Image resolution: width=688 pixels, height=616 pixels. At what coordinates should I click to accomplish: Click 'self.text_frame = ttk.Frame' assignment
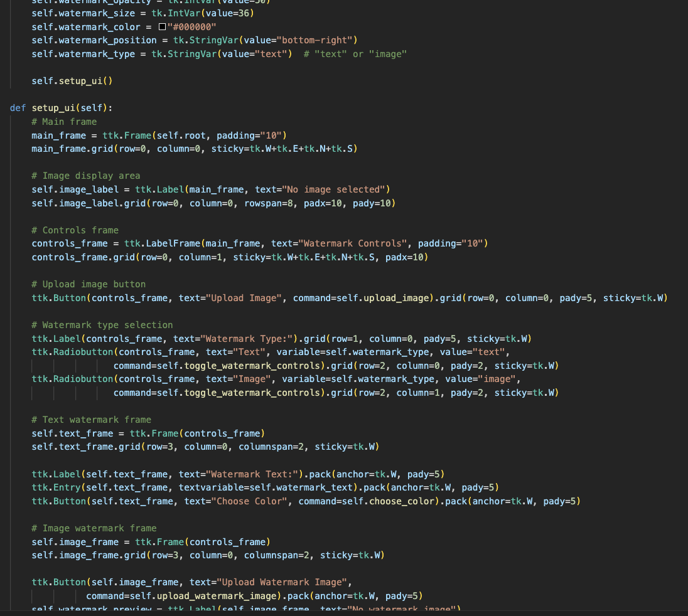click(x=148, y=433)
